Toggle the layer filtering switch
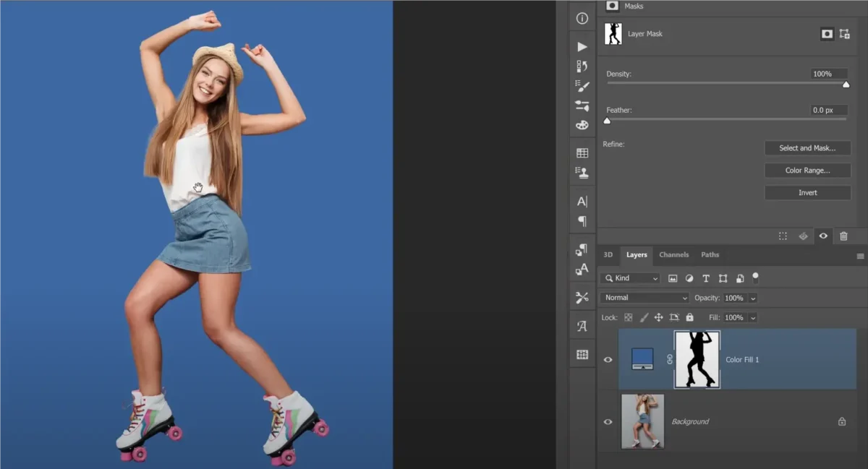The height and width of the screenshot is (469, 868). pos(756,277)
